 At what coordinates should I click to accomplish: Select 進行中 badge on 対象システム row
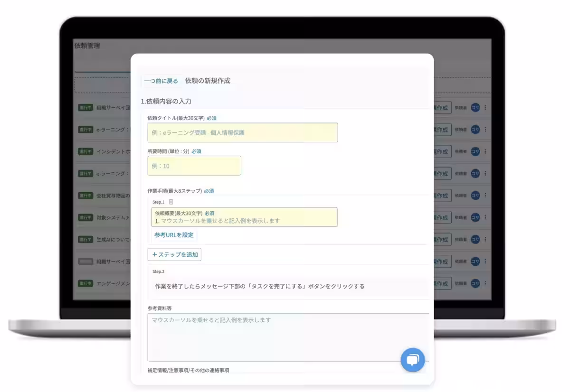tap(85, 217)
